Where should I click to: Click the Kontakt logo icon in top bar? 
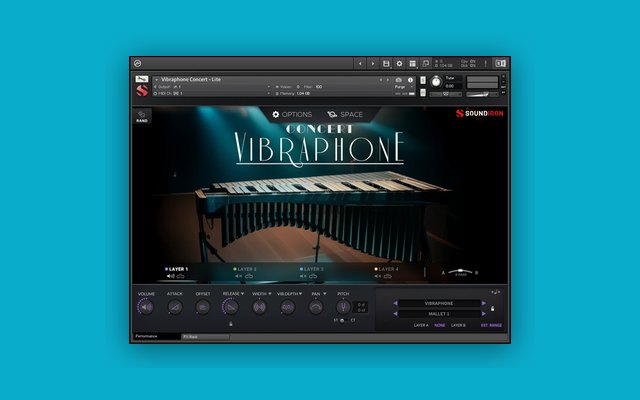(x=138, y=63)
